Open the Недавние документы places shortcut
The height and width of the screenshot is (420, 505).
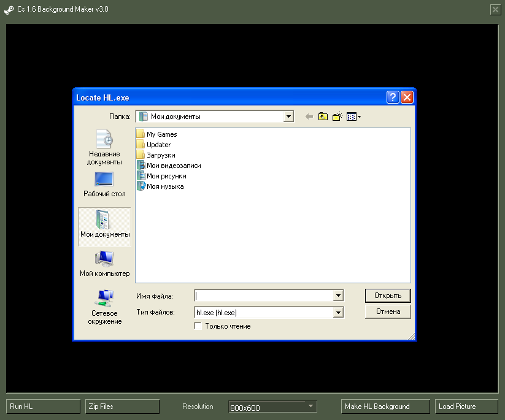pyautogui.click(x=104, y=147)
